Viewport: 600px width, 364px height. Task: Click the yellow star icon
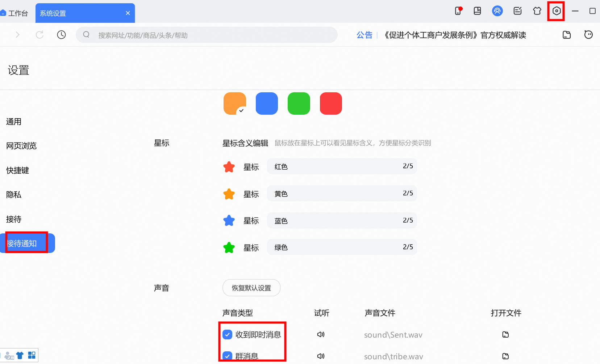(x=229, y=194)
